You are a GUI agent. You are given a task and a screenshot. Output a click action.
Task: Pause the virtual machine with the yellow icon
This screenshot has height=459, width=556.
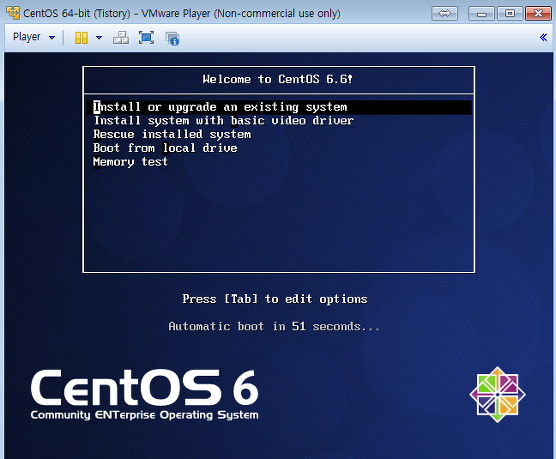coord(81,38)
